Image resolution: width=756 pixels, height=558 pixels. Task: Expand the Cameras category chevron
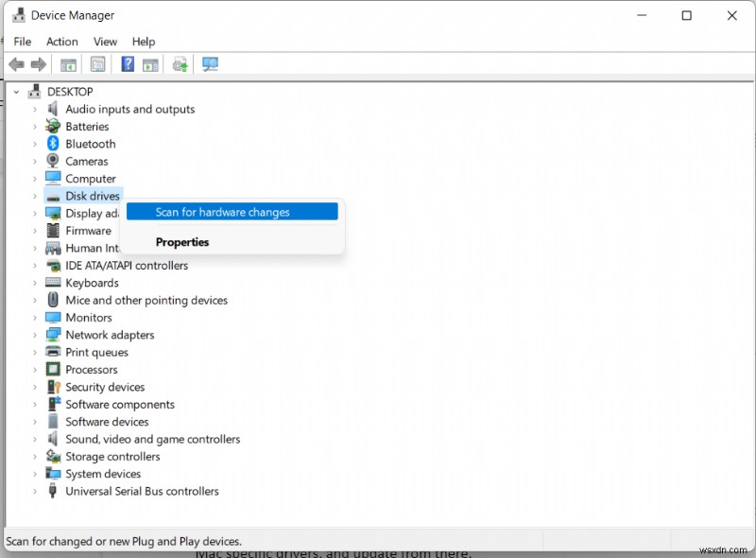35,161
